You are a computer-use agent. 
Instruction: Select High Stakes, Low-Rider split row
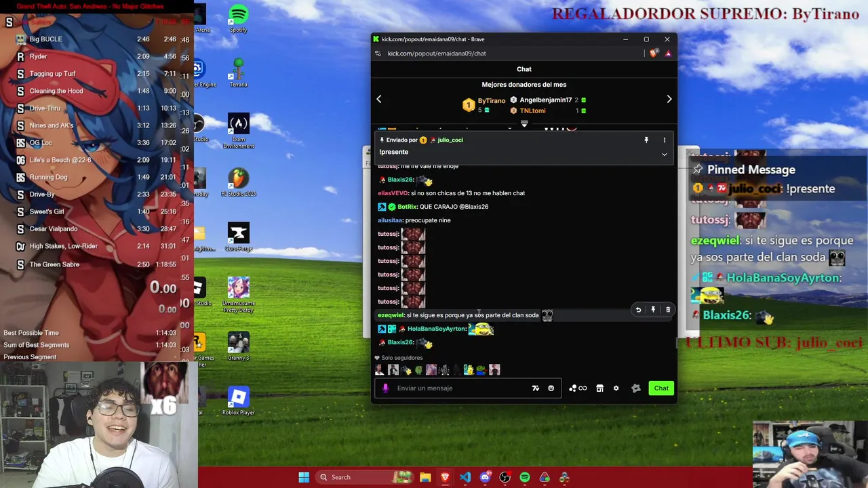coord(98,246)
